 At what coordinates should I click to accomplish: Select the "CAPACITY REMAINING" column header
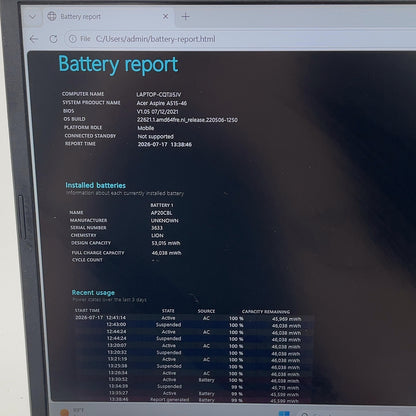coord(266,312)
